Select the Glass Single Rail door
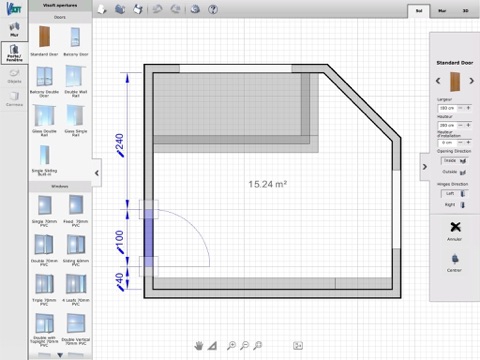This screenshot has width=480, height=360. pyautogui.click(x=76, y=121)
